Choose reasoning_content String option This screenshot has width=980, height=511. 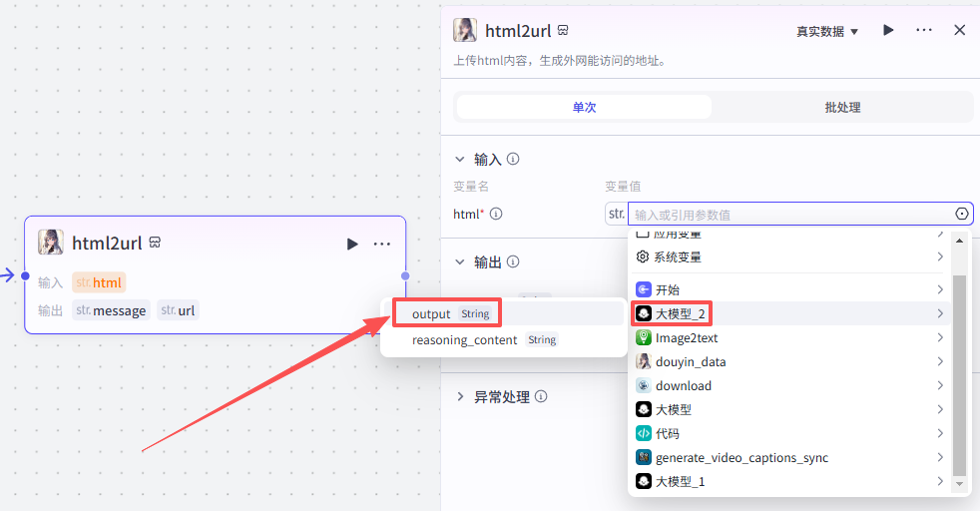tap(483, 340)
